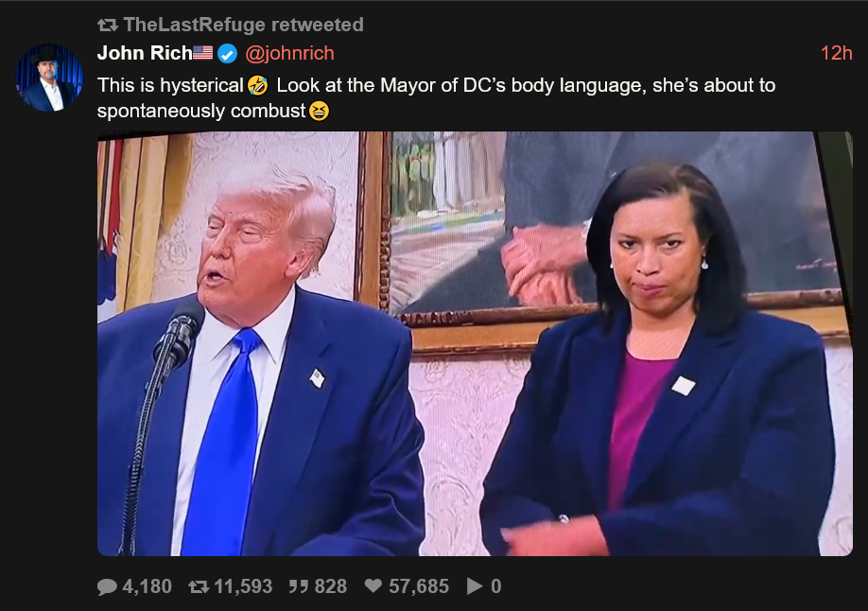Viewport: 868px width, 611px height.
Task: Click the TheLastRefuge retweeted label
Action: click(x=244, y=25)
